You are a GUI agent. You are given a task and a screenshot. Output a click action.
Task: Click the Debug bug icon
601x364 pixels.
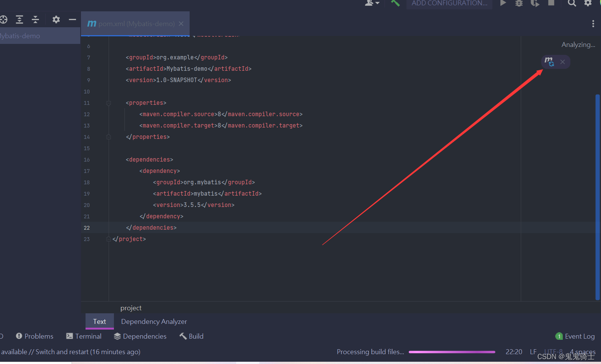pyautogui.click(x=519, y=3)
